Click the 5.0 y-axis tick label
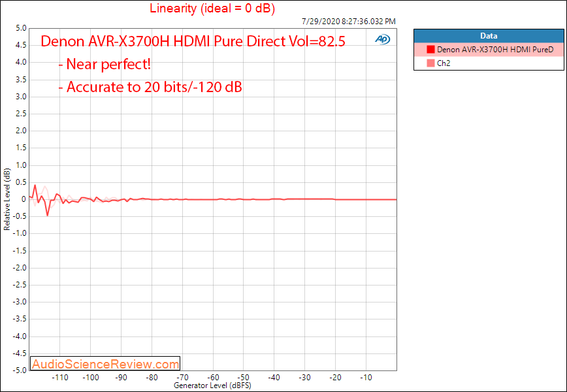 click(22, 28)
